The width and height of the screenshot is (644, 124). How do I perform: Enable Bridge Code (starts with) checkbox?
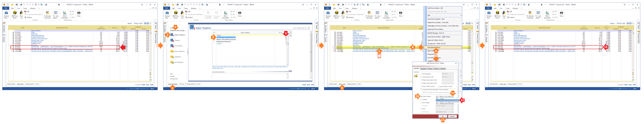[x=421, y=83]
